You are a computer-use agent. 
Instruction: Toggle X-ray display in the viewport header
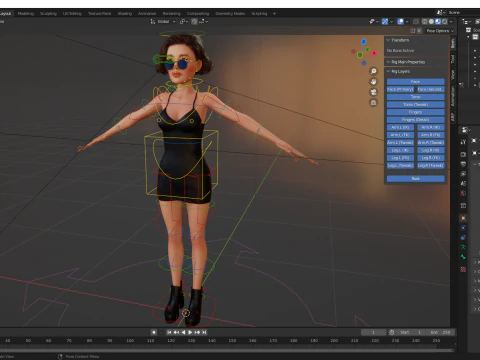tap(416, 21)
